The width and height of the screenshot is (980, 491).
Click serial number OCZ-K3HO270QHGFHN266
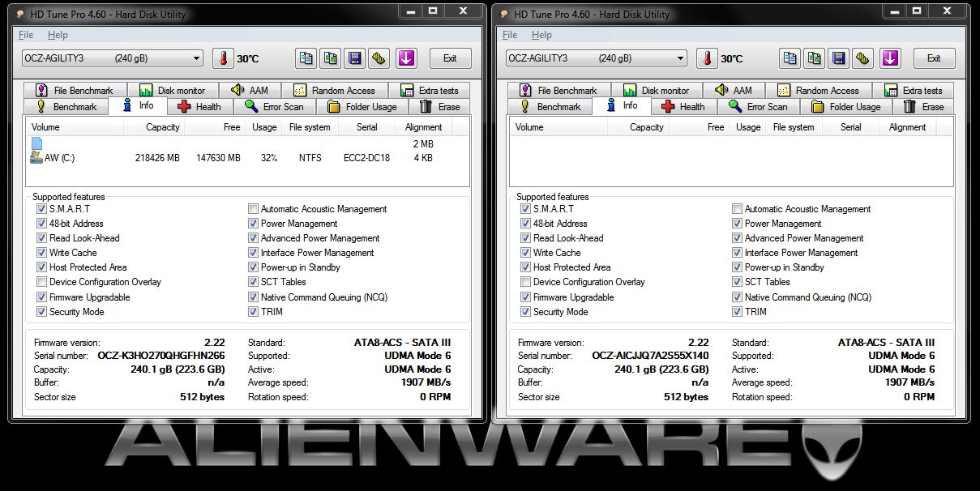pyautogui.click(x=161, y=356)
